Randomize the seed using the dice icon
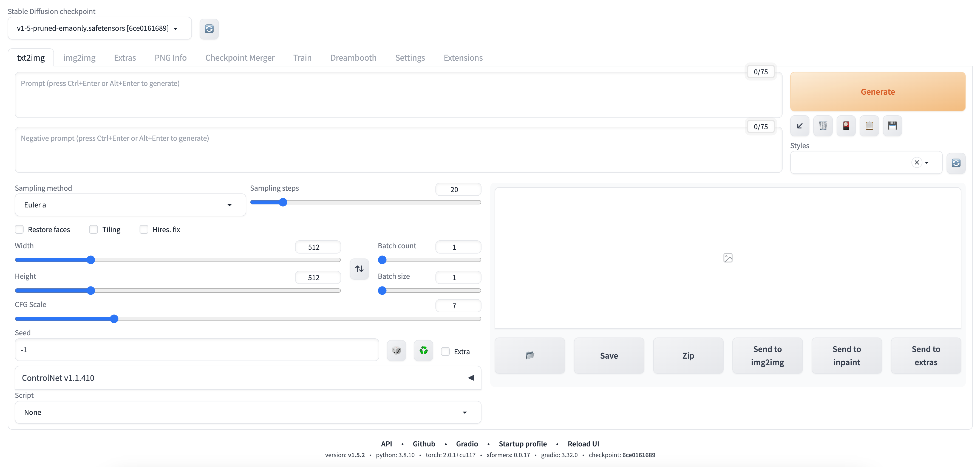Viewport: 980px width, 467px height. point(396,350)
